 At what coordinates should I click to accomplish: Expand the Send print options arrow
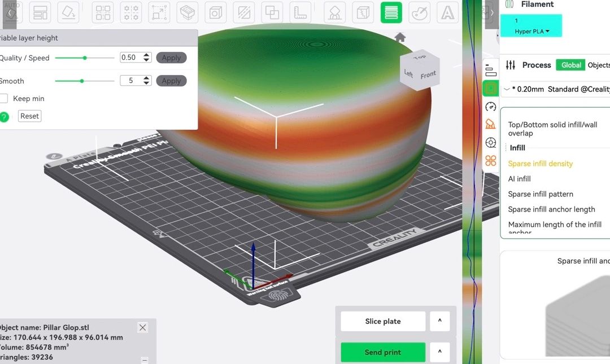click(439, 352)
